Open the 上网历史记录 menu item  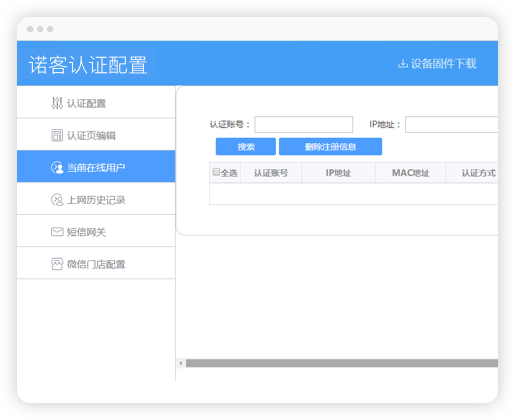[x=96, y=200]
